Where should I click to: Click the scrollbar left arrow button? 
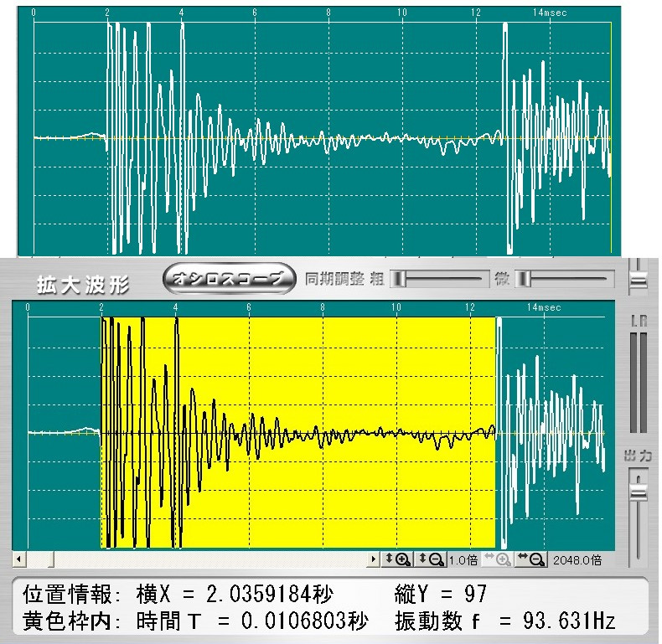tap(19, 559)
